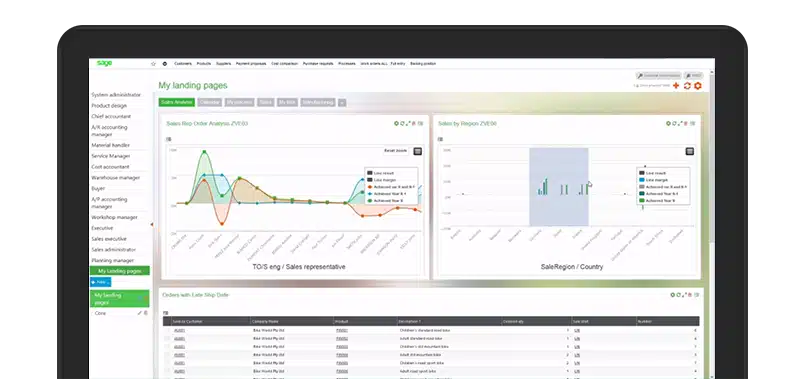The image size is (800, 379).
Task: Click the star favorites icon in top bar
Action: click(153, 64)
